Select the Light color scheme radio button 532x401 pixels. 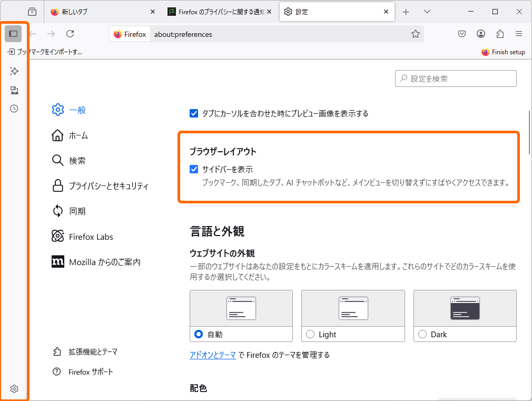(310, 334)
